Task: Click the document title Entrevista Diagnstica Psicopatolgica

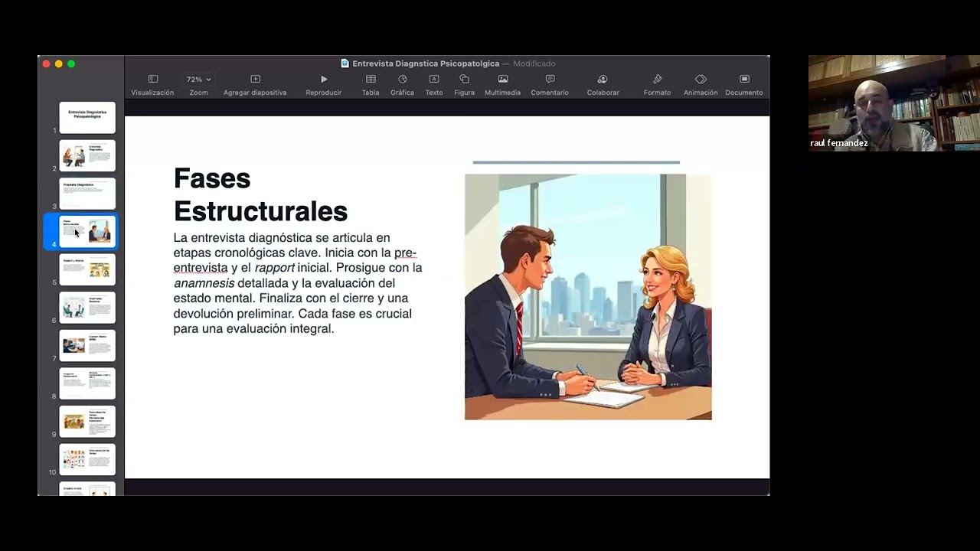Action: 426,64
